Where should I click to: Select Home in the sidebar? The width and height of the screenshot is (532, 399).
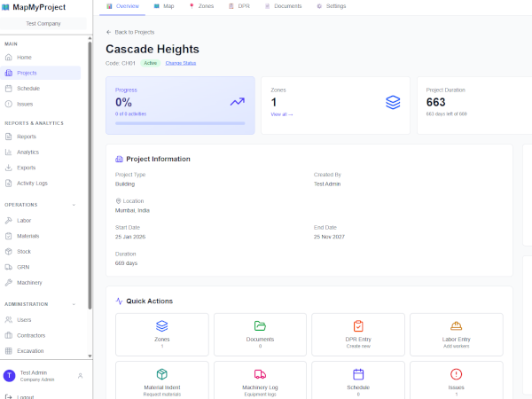(x=41, y=58)
